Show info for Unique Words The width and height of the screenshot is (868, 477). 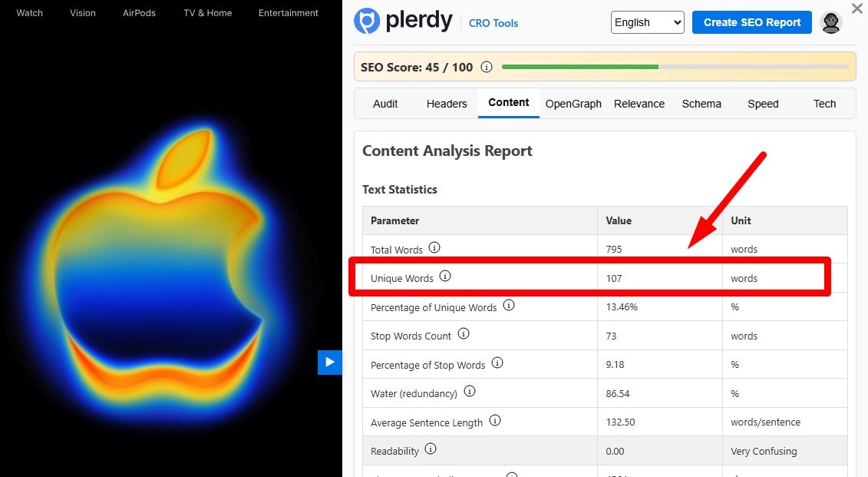pyautogui.click(x=445, y=277)
